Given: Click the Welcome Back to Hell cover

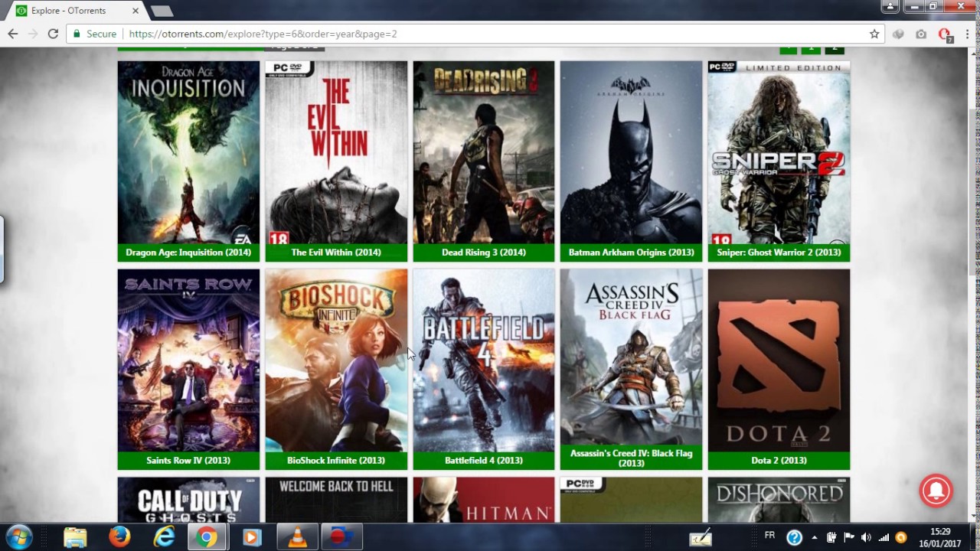Looking at the screenshot, I should tap(336, 500).
